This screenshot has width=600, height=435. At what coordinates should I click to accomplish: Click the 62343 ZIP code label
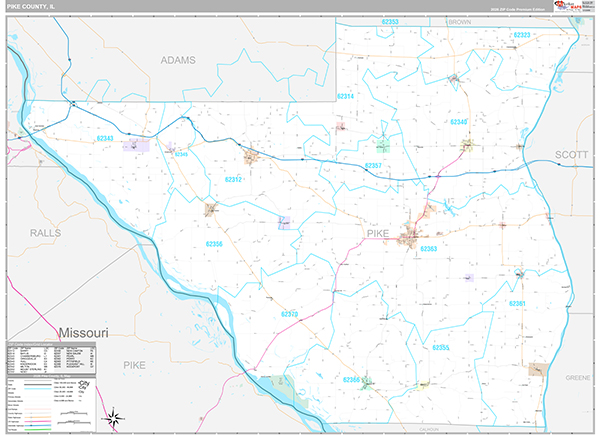[105, 138]
